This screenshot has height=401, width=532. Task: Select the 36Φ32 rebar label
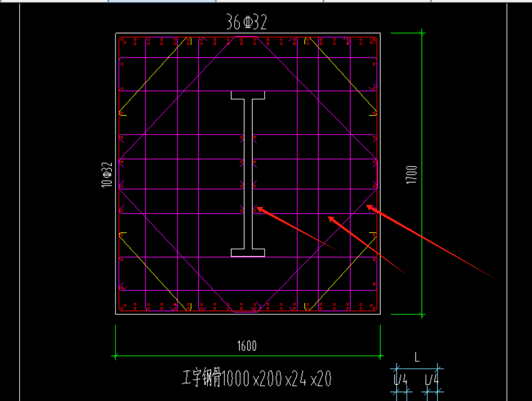(247, 22)
